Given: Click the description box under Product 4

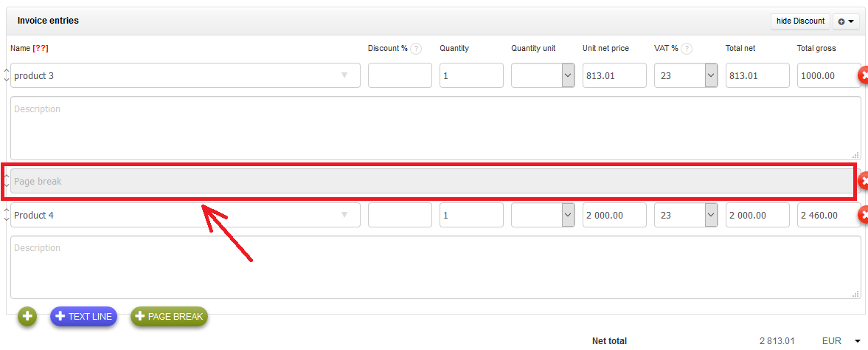Looking at the screenshot, I should 436,267.
